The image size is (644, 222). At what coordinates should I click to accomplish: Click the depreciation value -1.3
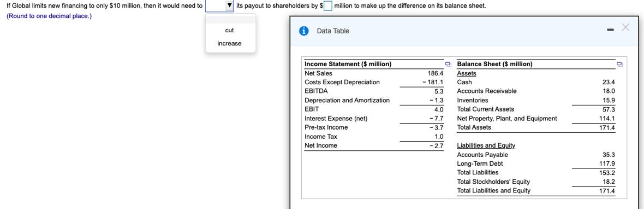click(x=437, y=101)
